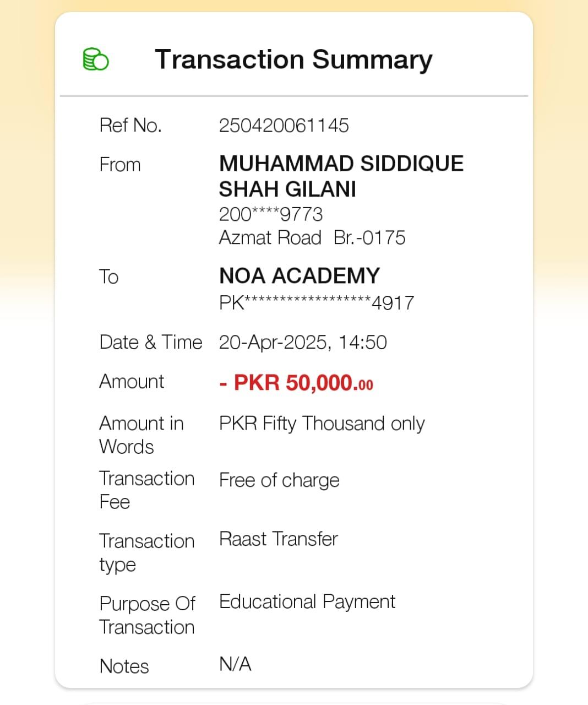This screenshot has height=705, width=588.
Task: Click the N/A notes value
Action: pyautogui.click(x=235, y=664)
